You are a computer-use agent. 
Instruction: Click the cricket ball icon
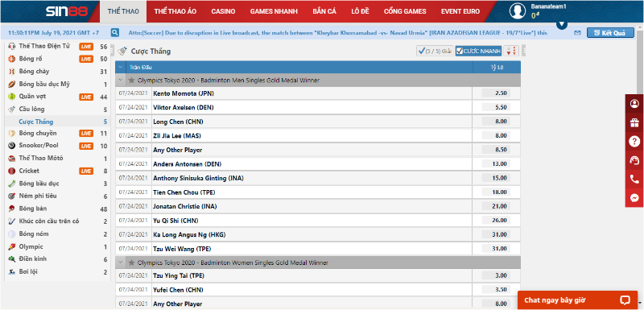tap(12, 171)
